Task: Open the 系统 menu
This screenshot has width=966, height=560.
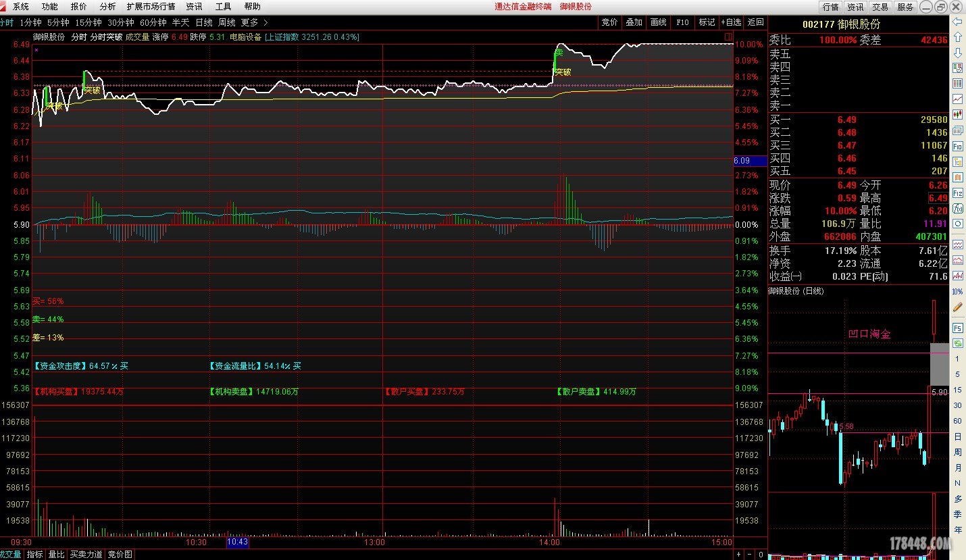Action: click(x=21, y=6)
